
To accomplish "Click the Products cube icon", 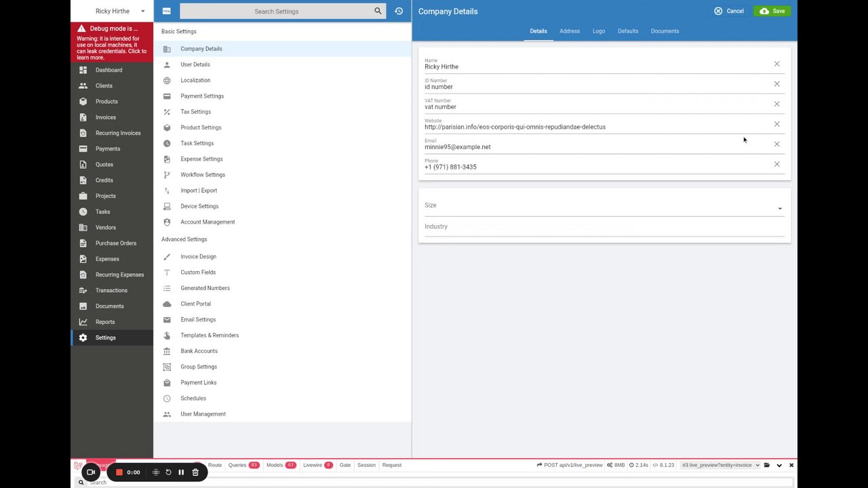I will [83, 102].
